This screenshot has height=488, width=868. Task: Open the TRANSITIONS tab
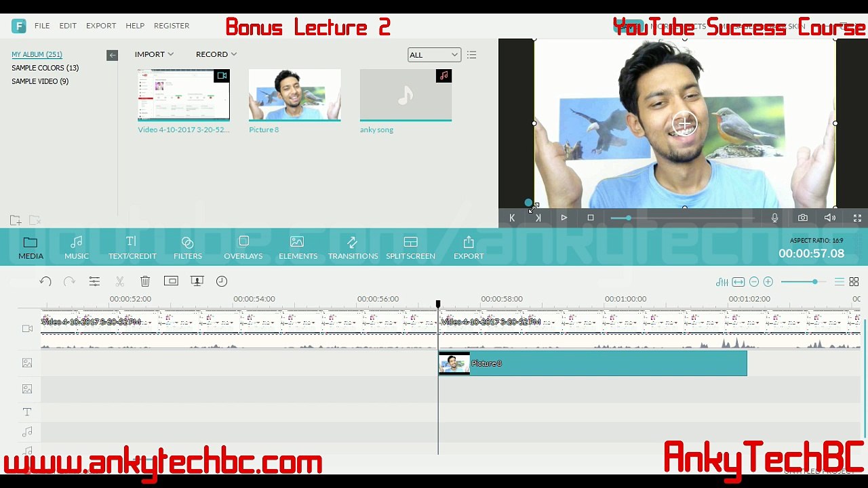click(353, 248)
